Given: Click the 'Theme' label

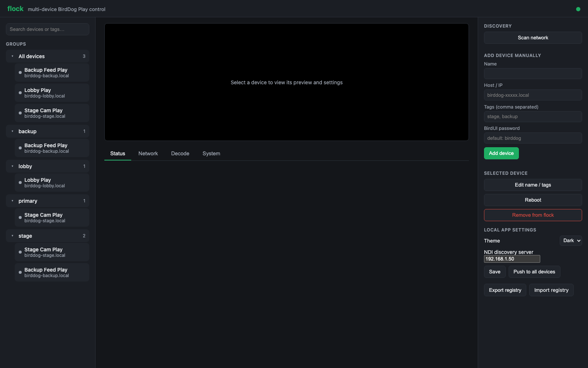Looking at the screenshot, I should [x=492, y=241].
